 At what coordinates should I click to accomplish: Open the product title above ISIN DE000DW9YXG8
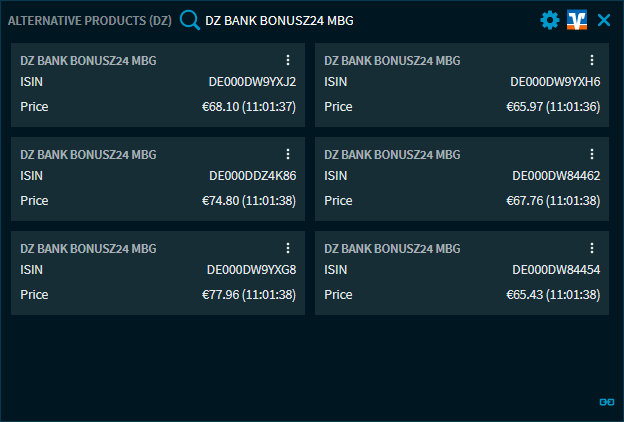tap(88, 249)
